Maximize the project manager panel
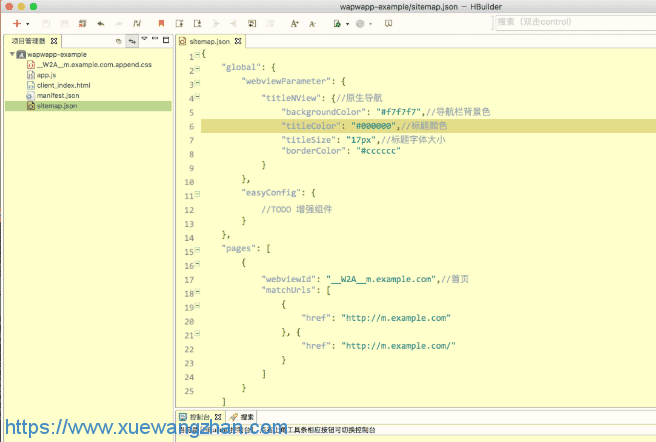This screenshot has width=656, height=442. 165,40
